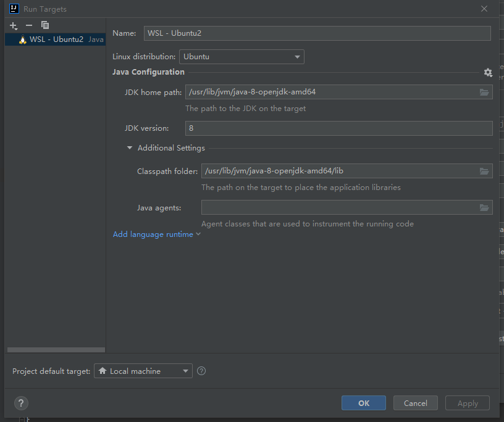Select WSL - Ubuntu2 target in list
504x422 pixels.
click(56, 39)
